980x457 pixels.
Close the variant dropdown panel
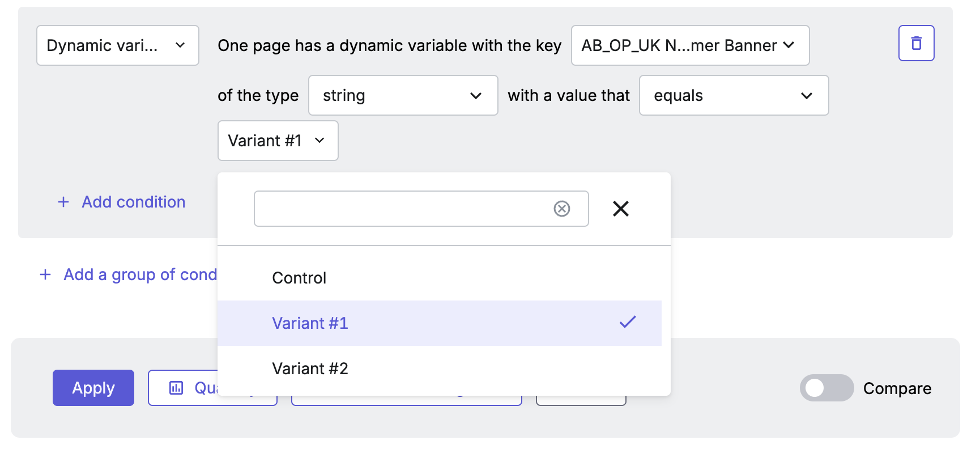click(x=621, y=209)
